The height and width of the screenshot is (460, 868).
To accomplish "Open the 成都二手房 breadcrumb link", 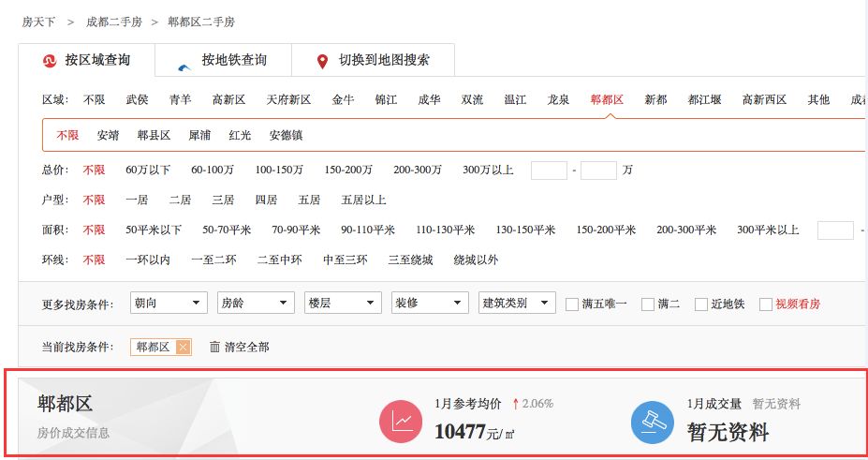I will 114,22.
